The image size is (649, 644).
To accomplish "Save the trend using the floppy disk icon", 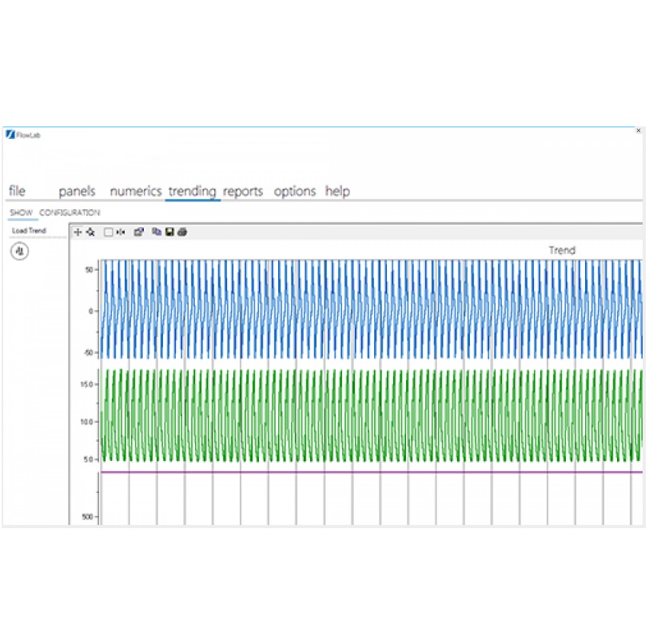I will [169, 233].
